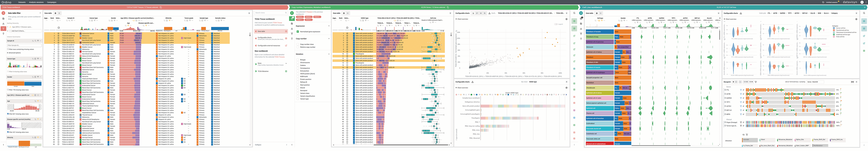Screen dimensions: 868x151
Task: Click the teal add button in the Cell Line workbench
Action: (x=581, y=13)
